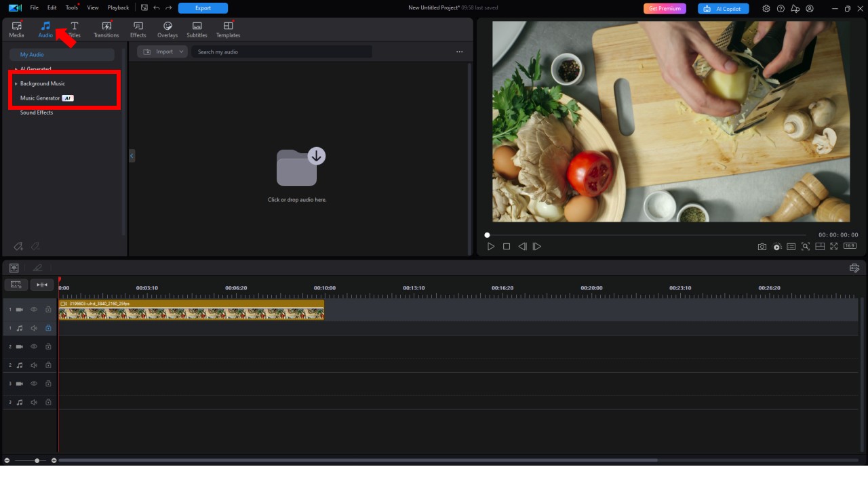Click the preview playhead slider handle
Image resolution: width=868 pixels, height=488 pixels.
coord(487,235)
